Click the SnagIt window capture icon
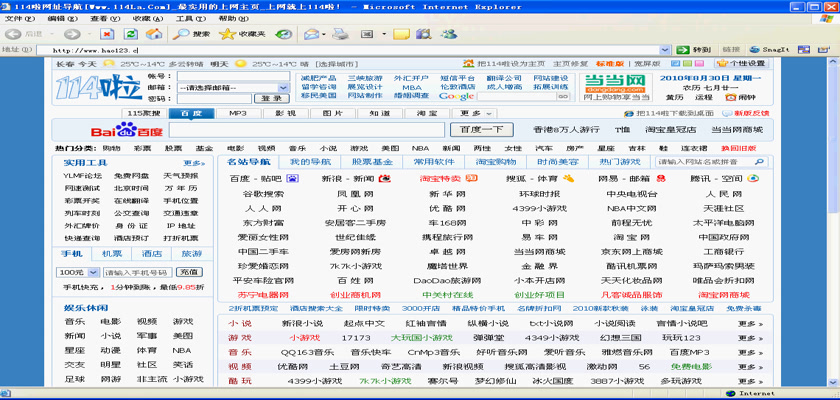Viewport: 840px width, 400px height. 803,50
